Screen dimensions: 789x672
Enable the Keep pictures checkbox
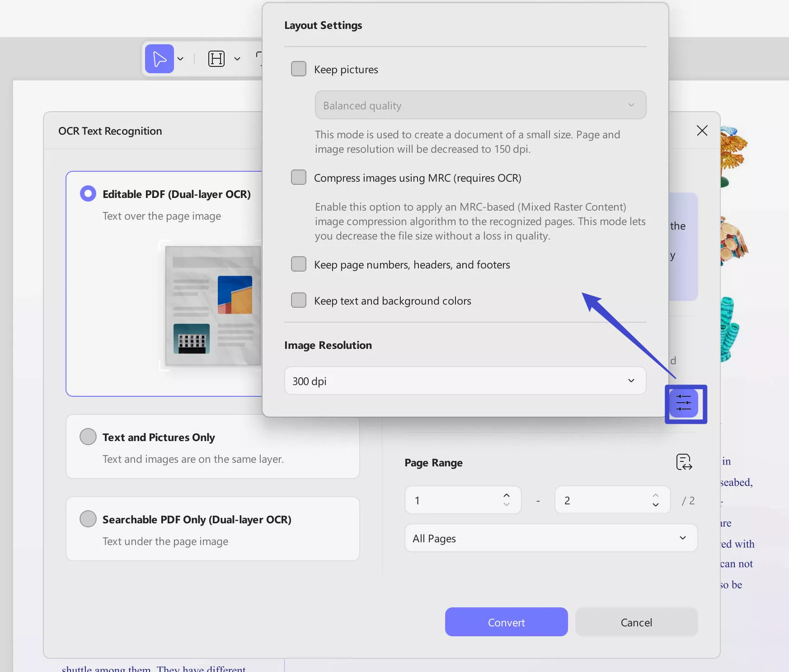(x=298, y=69)
